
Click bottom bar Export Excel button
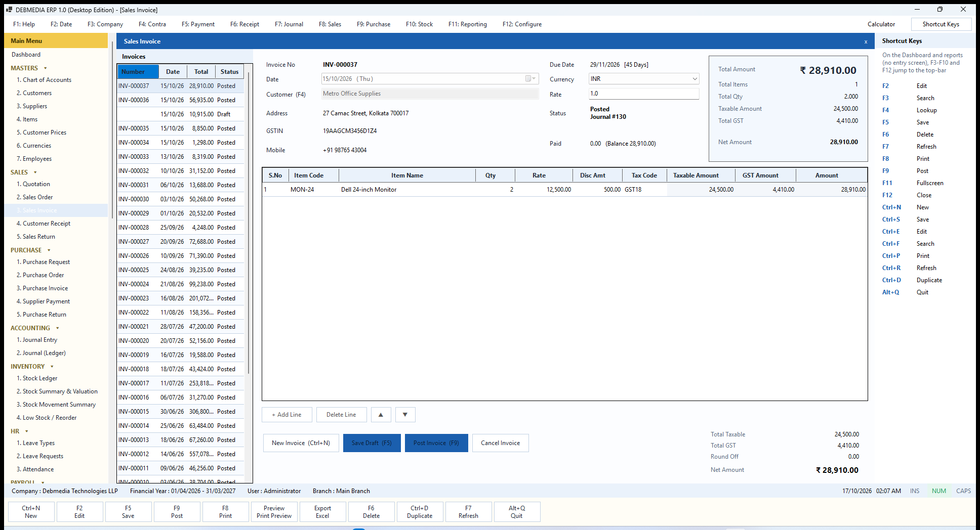[x=322, y=512]
